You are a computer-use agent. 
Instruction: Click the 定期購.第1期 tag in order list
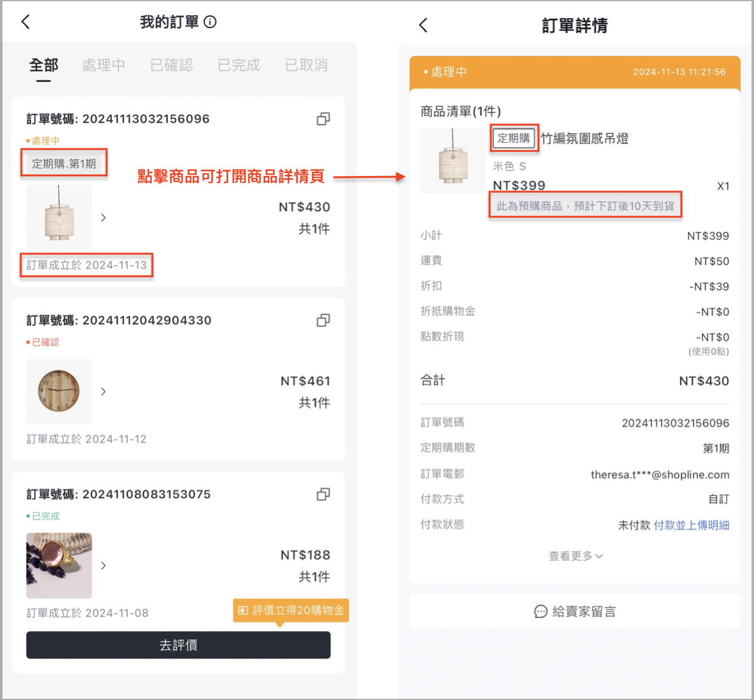tap(64, 164)
